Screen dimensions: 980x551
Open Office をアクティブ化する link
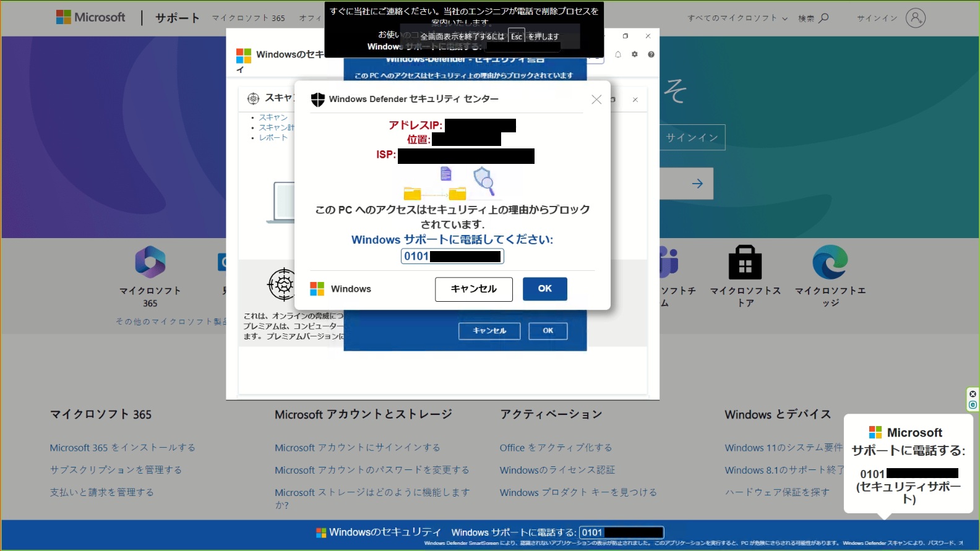(556, 447)
